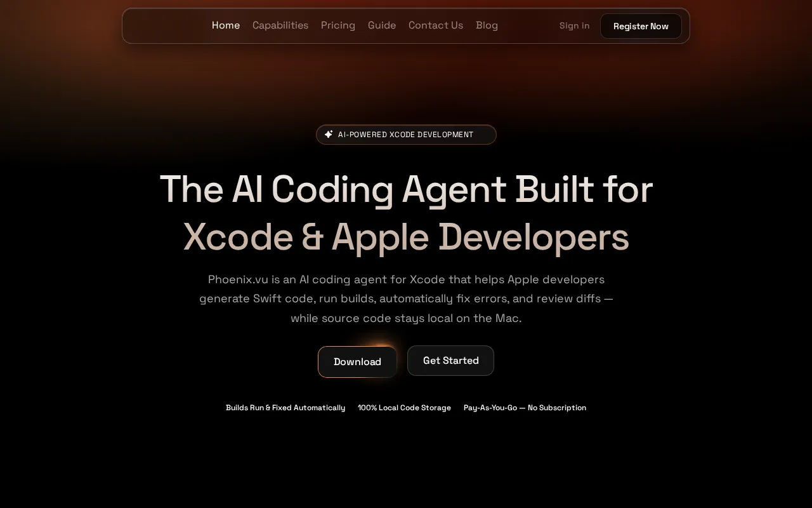Image resolution: width=812 pixels, height=508 pixels.
Task: Click the "Pay-As-You-Go — No Subscription" text
Action: pos(525,408)
